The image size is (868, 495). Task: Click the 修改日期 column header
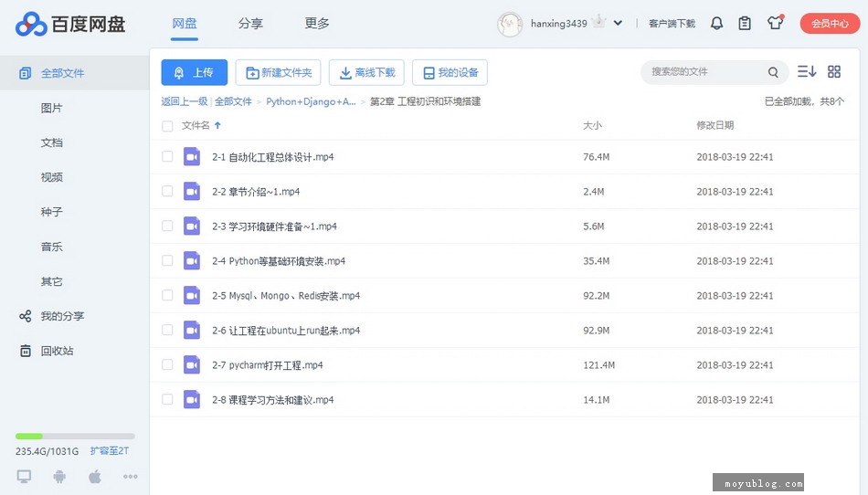point(715,125)
